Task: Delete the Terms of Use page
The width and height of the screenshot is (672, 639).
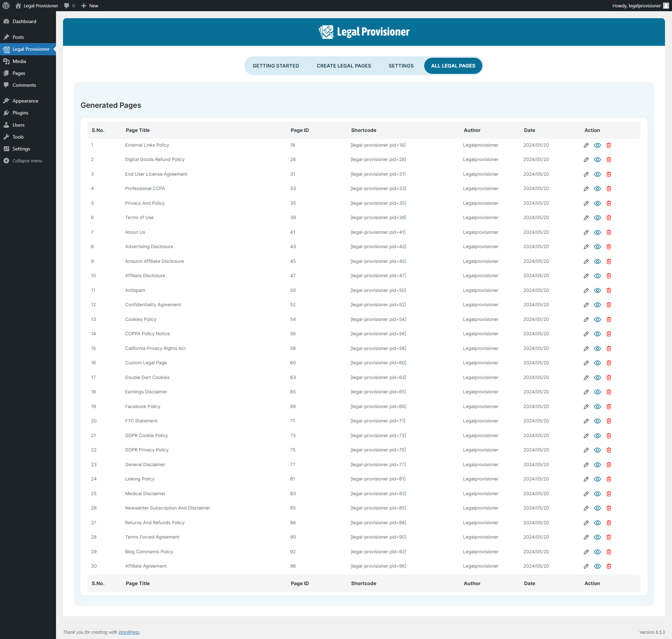Action: (609, 217)
